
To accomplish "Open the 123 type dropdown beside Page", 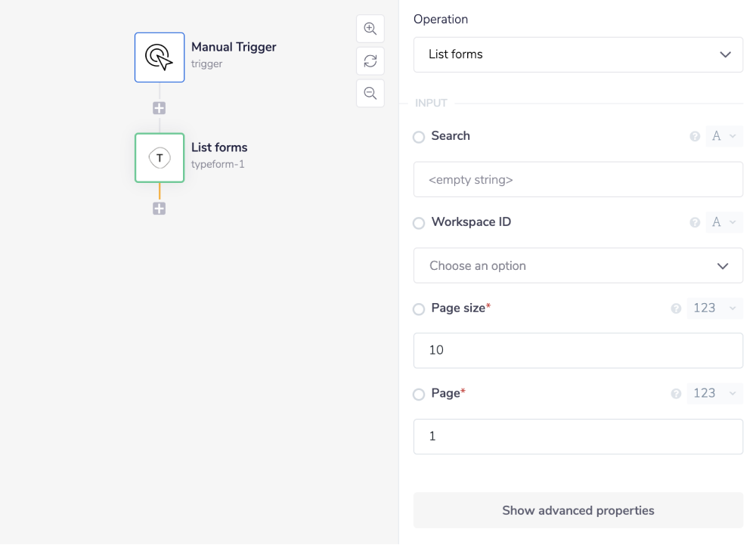I will click(x=714, y=393).
